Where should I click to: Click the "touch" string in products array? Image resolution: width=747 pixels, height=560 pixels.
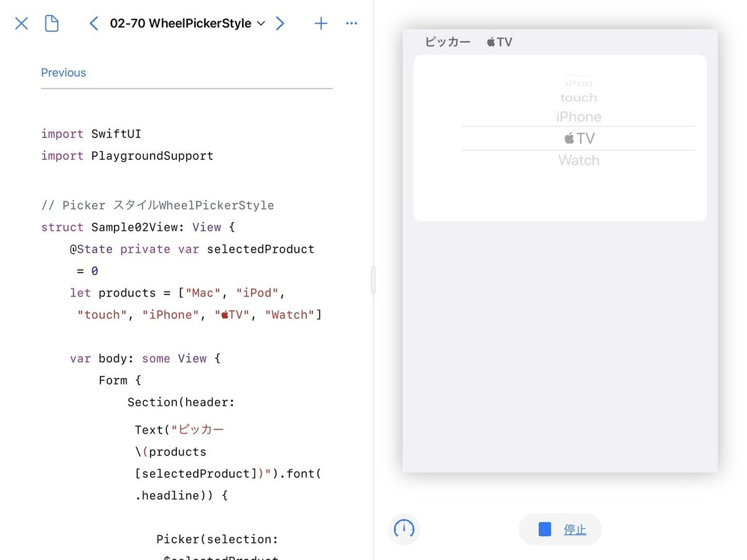coord(102,315)
